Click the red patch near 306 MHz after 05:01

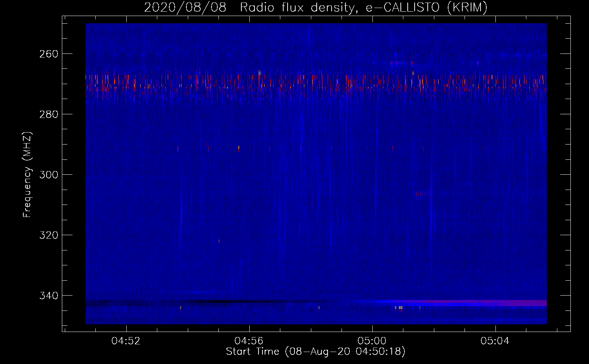pos(422,194)
